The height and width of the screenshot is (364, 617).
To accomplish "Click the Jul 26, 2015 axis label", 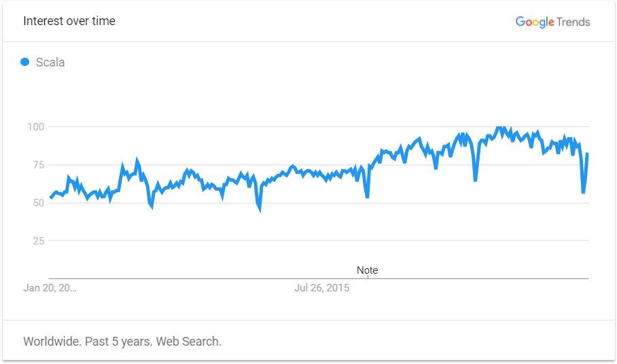I will coord(321,288).
